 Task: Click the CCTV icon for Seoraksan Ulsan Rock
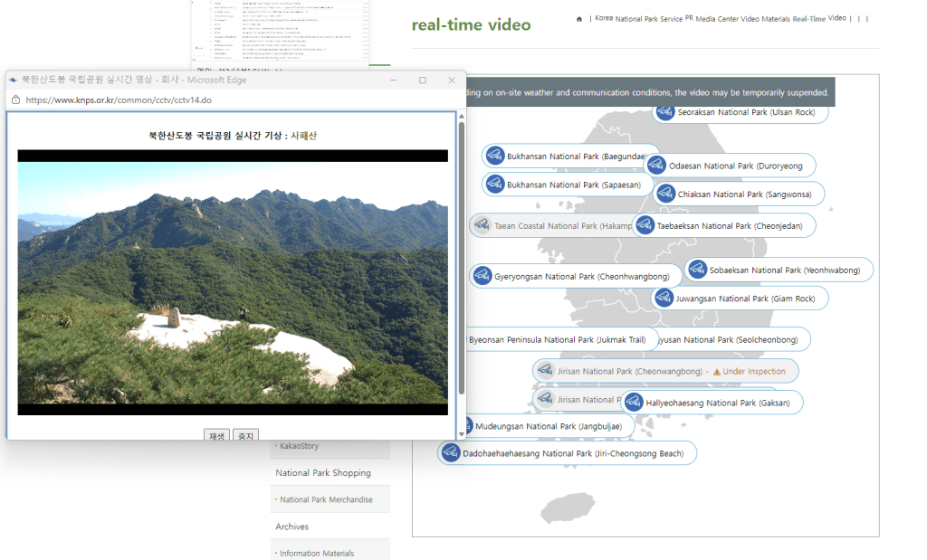[x=665, y=111]
